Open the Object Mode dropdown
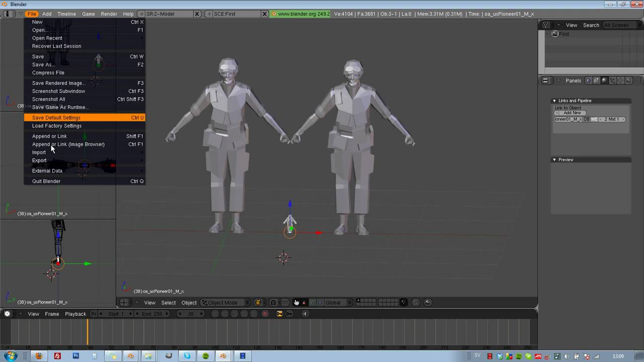This screenshot has width=644, height=362. [225, 303]
